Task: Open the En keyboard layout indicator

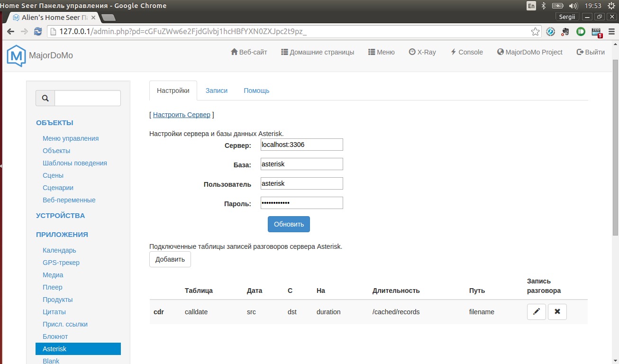Action: tap(531, 6)
